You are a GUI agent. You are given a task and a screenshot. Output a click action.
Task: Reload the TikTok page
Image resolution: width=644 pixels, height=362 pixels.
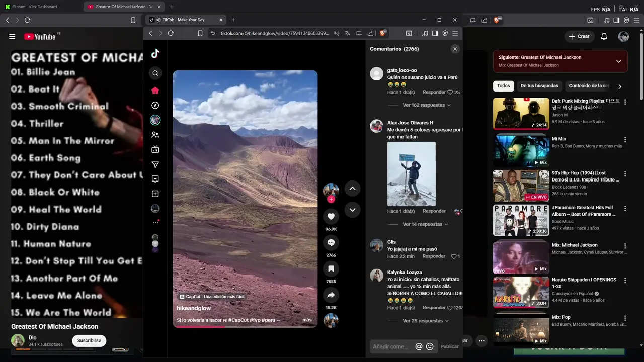(171, 33)
